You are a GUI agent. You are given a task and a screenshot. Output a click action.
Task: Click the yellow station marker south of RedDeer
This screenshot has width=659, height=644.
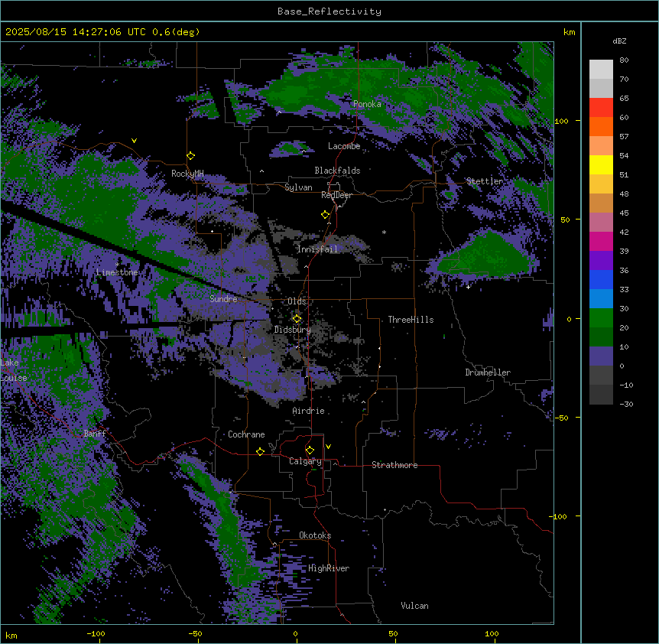(326, 215)
